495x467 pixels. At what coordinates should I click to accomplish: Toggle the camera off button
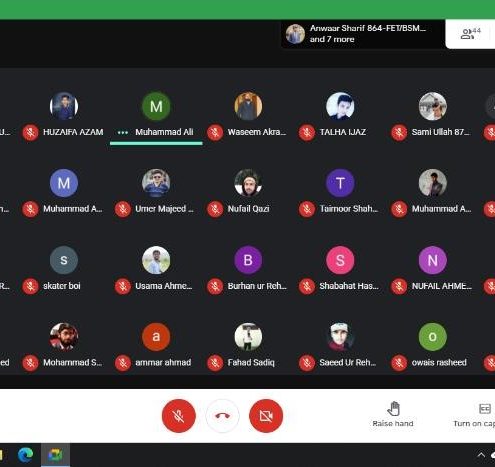[266, 416]
